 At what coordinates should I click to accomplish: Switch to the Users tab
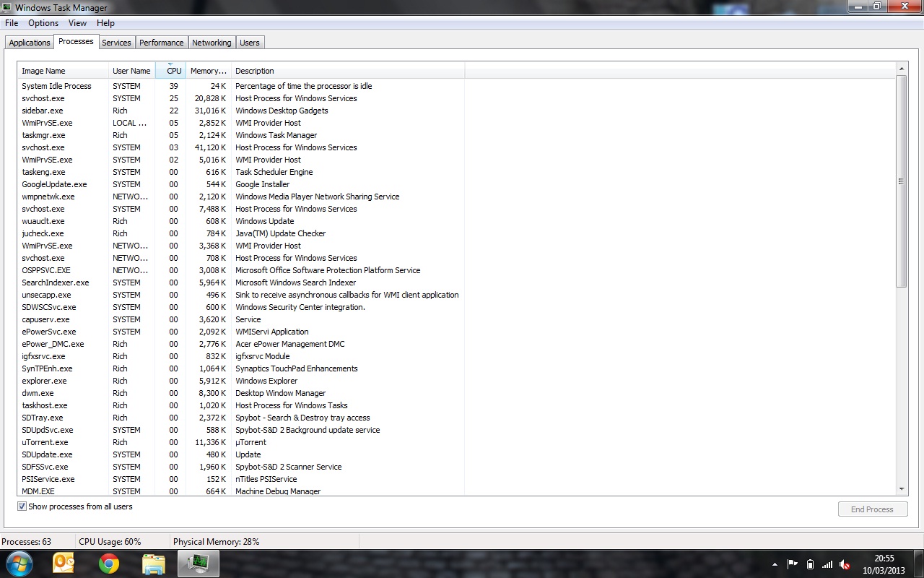pos(250,43)
